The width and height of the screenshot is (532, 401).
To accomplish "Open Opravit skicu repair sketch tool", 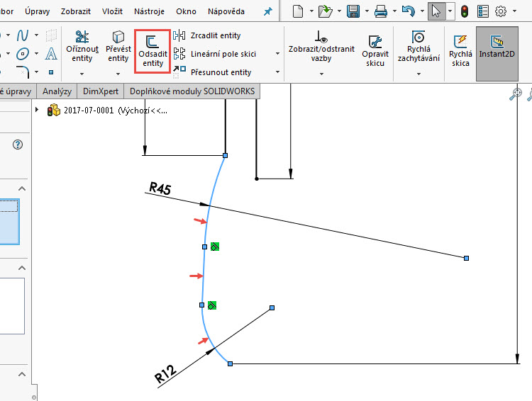I will tap(375, 52).
